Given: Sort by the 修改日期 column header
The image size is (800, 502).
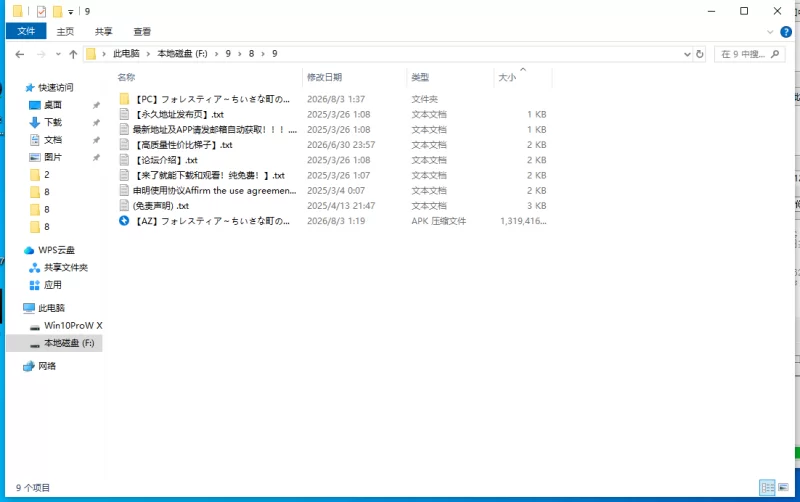Looking at the screenshot, I should point(324,77).
